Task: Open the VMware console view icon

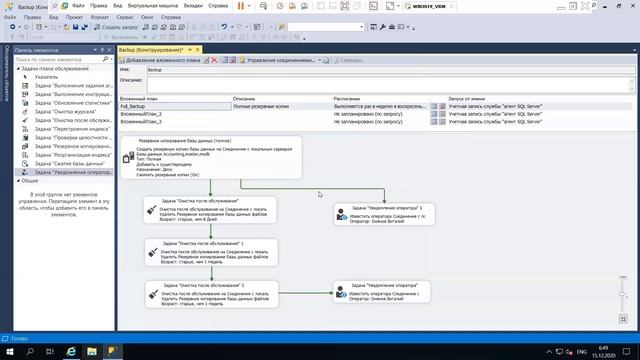Action: coord(373,6)
